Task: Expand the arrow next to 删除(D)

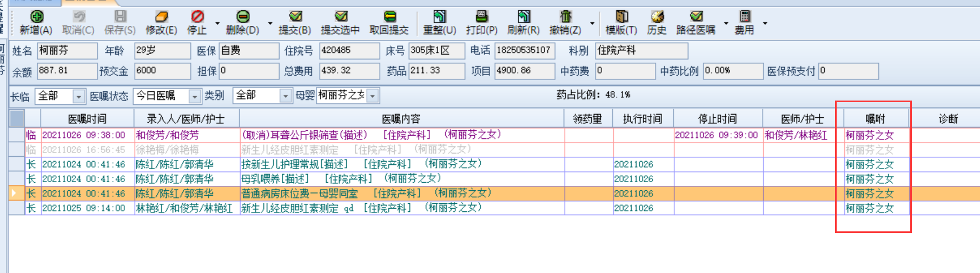Action: 269,23
